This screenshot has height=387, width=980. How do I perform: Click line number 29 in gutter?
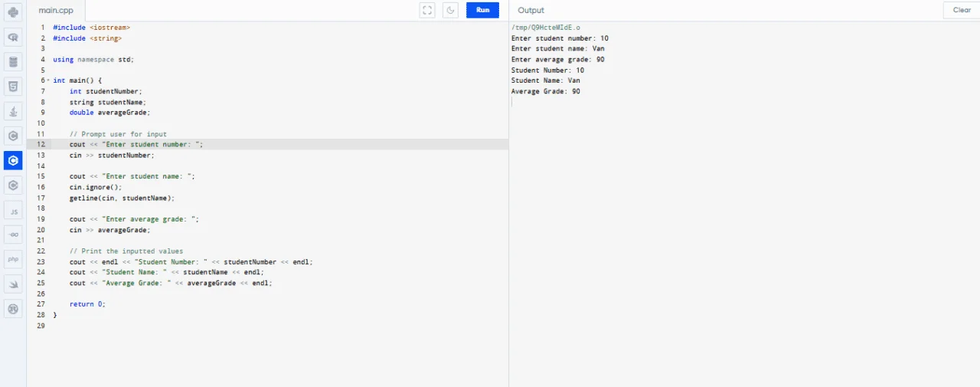tap(41, 326)
